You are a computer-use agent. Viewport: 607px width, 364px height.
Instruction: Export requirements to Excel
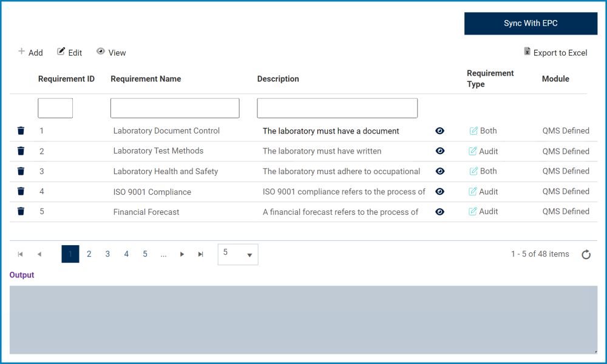(555, 53)
